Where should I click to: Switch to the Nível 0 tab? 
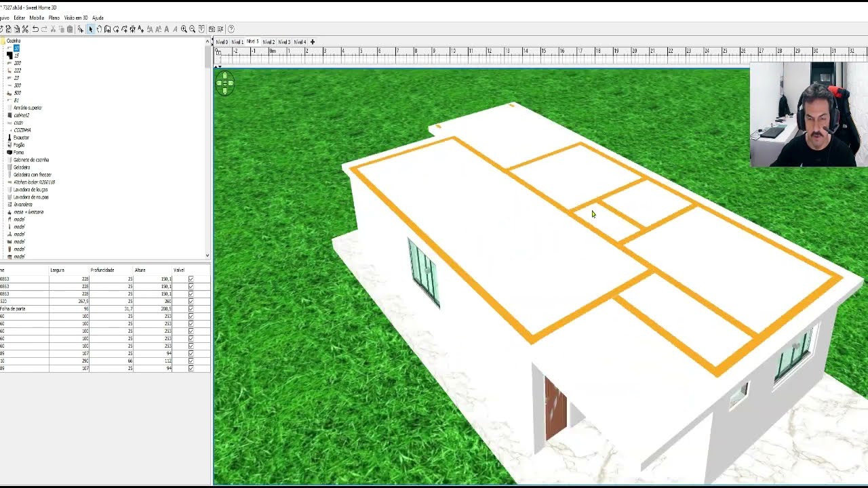coord(222,42)
